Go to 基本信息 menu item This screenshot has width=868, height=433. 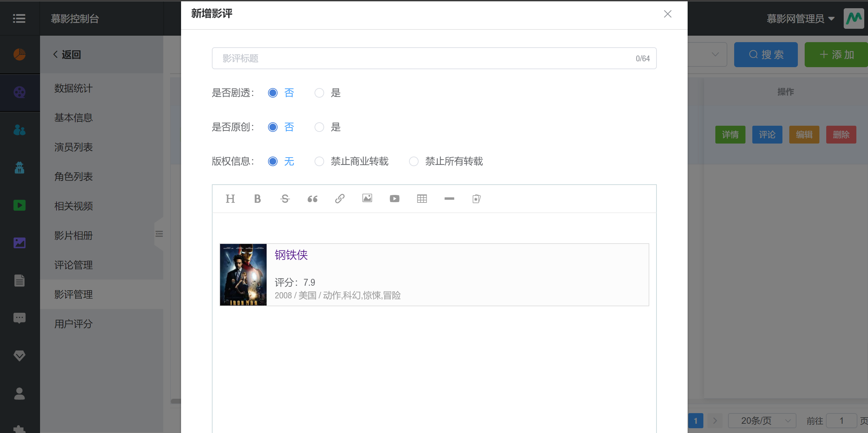(102, 117)
